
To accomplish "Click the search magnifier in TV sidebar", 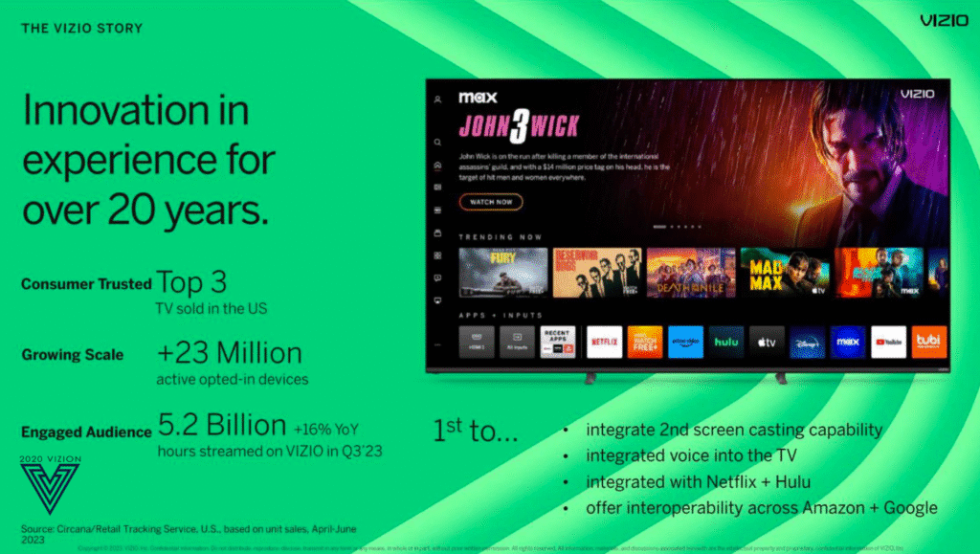I will tap(437, 142).
